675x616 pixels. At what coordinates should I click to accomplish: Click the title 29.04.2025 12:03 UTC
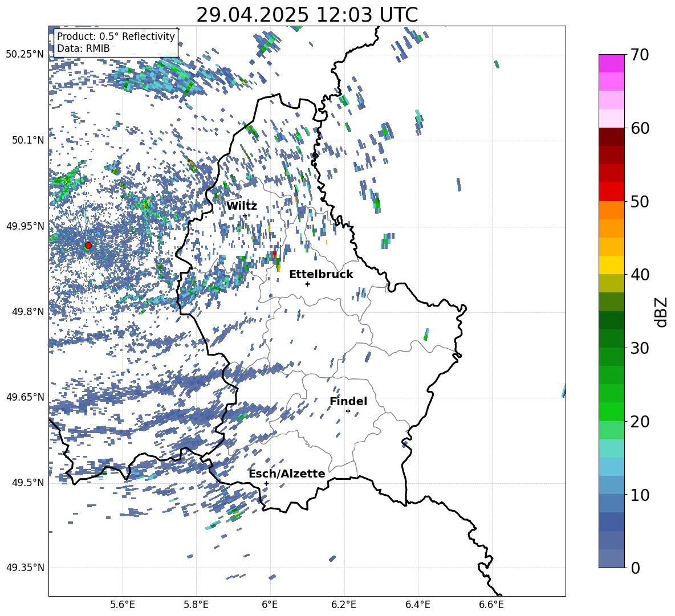tap(307, 15)
